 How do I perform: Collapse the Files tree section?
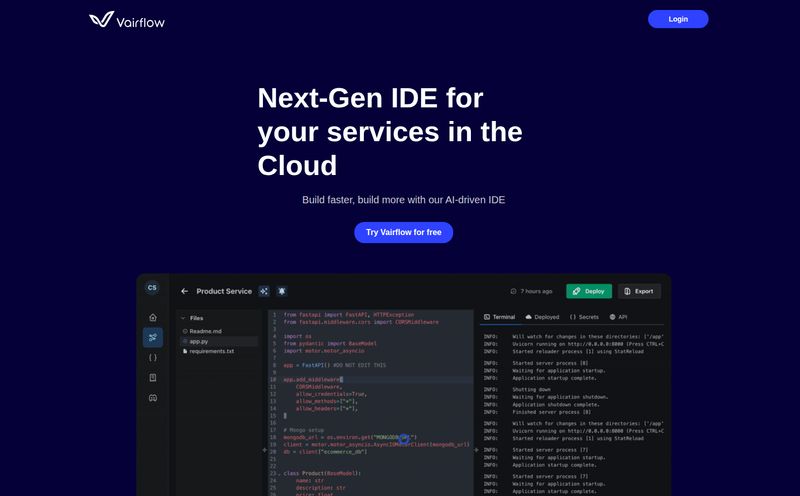(x=183, y=318)
